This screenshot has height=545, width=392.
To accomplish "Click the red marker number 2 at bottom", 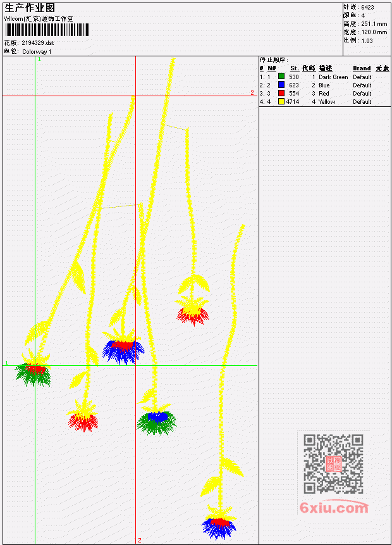I will [140, 540].
